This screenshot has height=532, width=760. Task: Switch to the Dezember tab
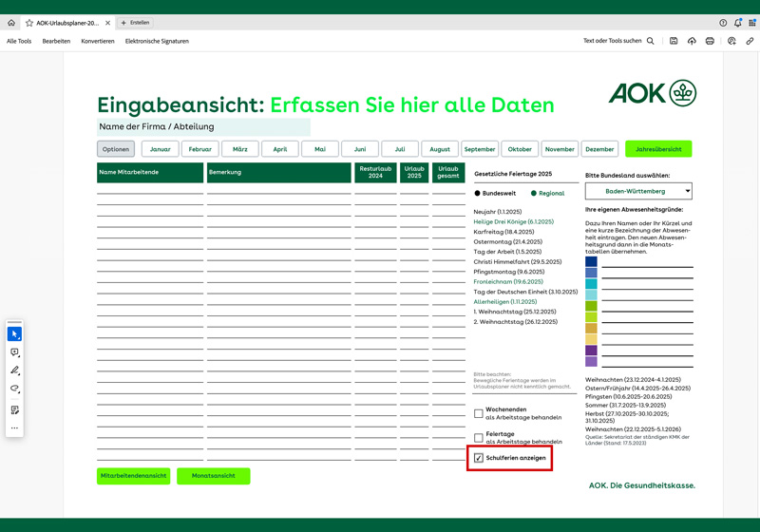(599, 149)
